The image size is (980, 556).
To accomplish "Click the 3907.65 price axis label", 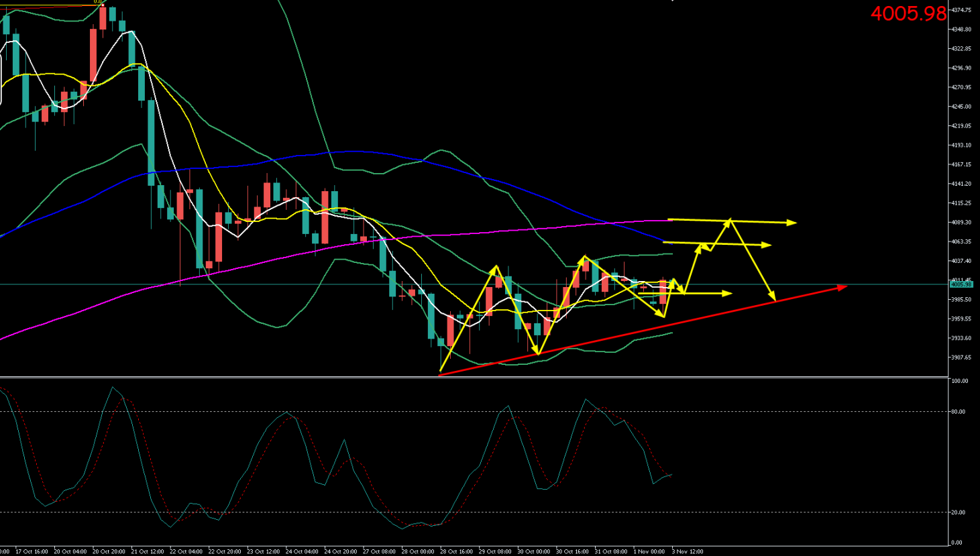I will (x=961, y=357).
